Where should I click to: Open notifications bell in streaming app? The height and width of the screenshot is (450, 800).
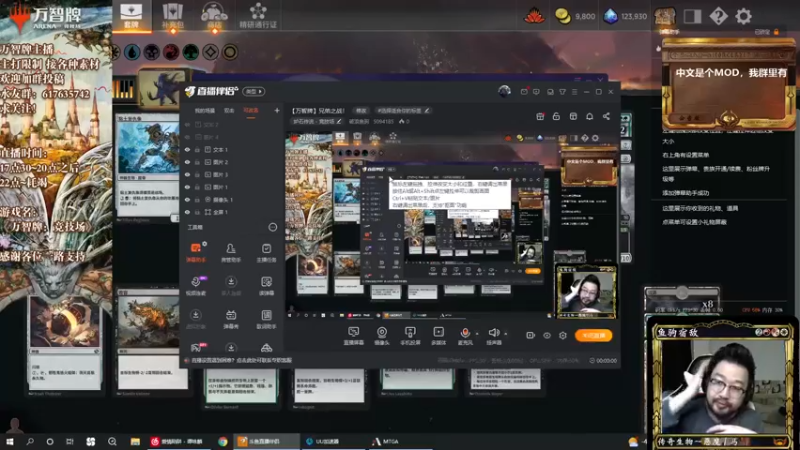click(x=589, y=116)
